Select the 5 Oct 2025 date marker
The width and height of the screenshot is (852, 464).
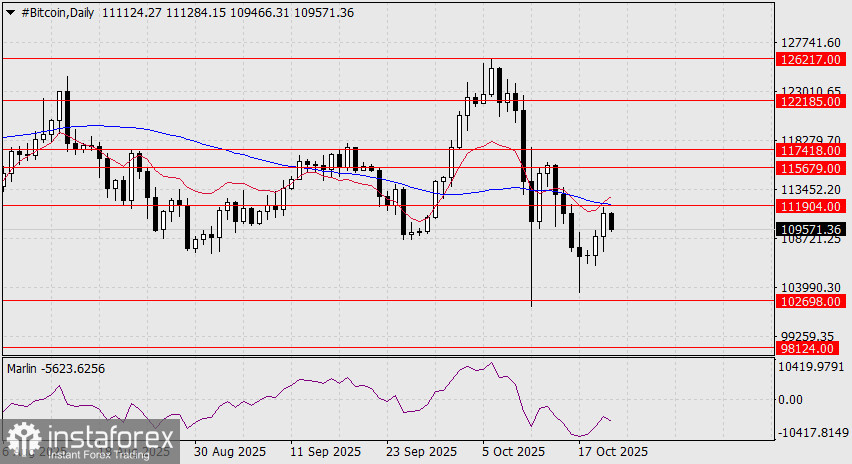pos(512,452)
